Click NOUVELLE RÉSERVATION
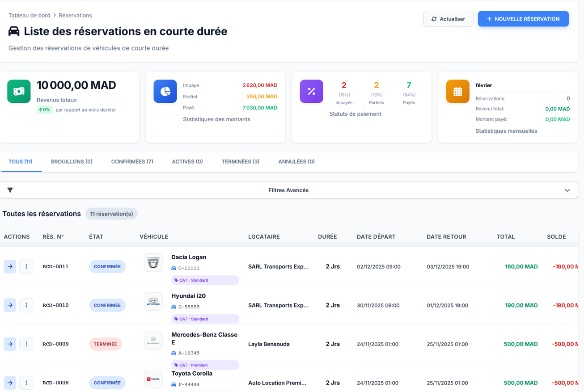 tap(523, 19)
